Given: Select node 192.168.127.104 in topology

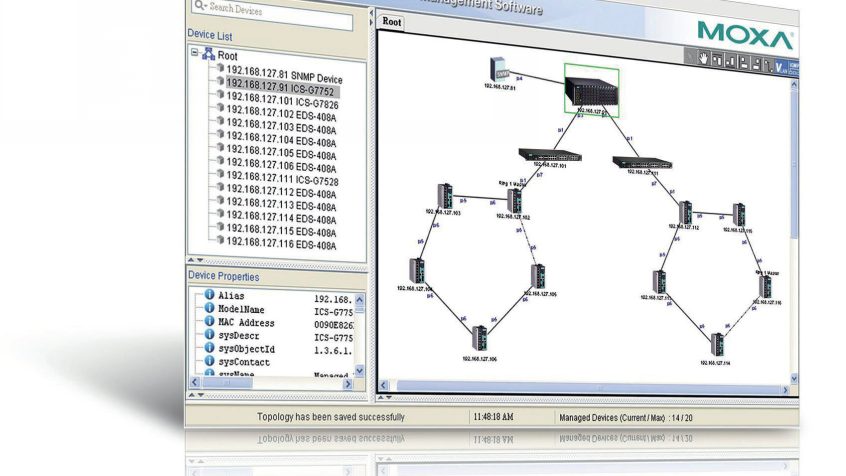Looking at the screenshot, I should click(417, 271).
